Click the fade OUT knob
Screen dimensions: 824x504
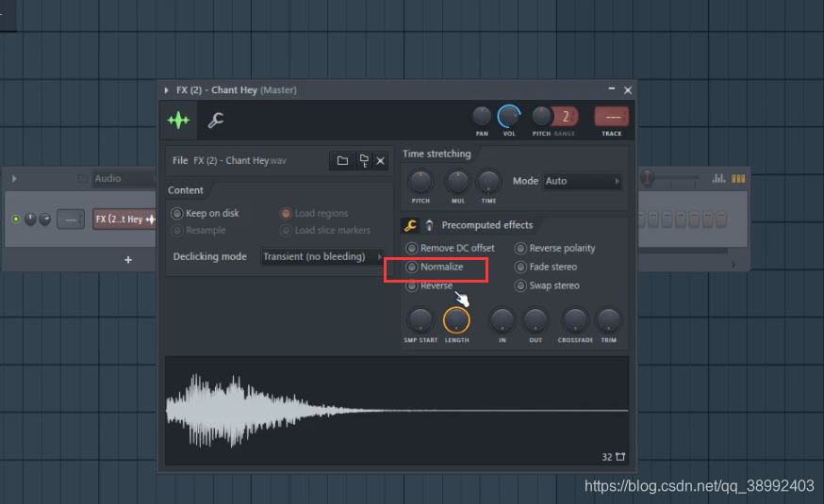(x=536, y=320)
